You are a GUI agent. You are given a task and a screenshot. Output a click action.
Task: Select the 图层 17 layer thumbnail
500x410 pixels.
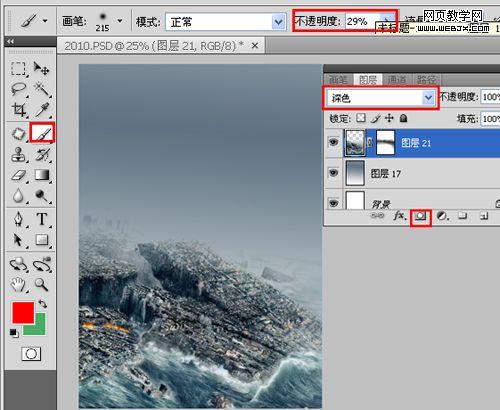click(355, 173)
